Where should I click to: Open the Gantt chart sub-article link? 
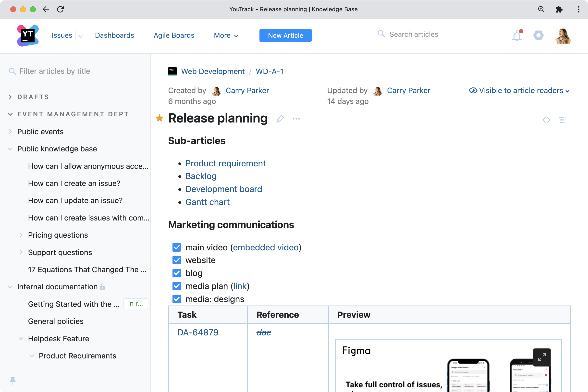207,202
